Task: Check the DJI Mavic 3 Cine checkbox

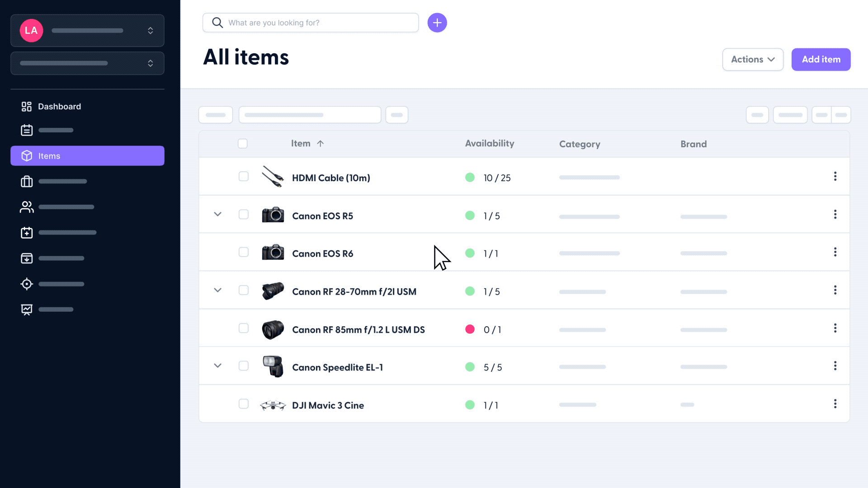Action: tap(244, 404)
